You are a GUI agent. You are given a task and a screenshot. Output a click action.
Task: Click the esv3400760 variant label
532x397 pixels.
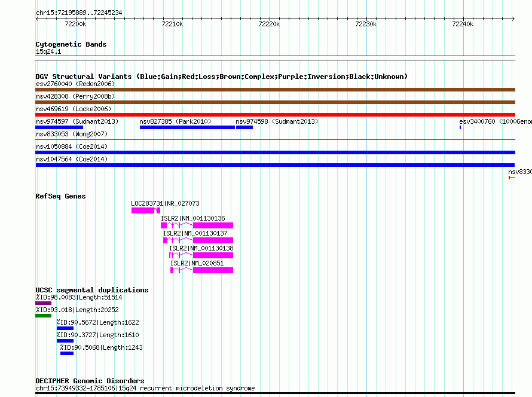[496, 121]
